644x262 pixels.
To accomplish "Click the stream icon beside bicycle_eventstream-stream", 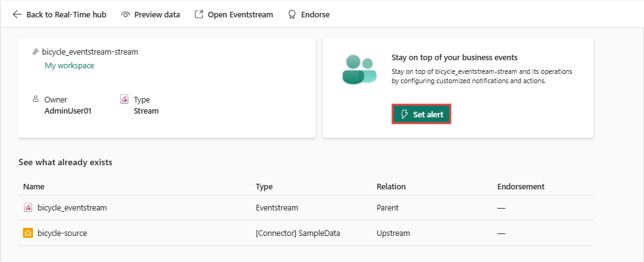I will [x=35, y=52].
